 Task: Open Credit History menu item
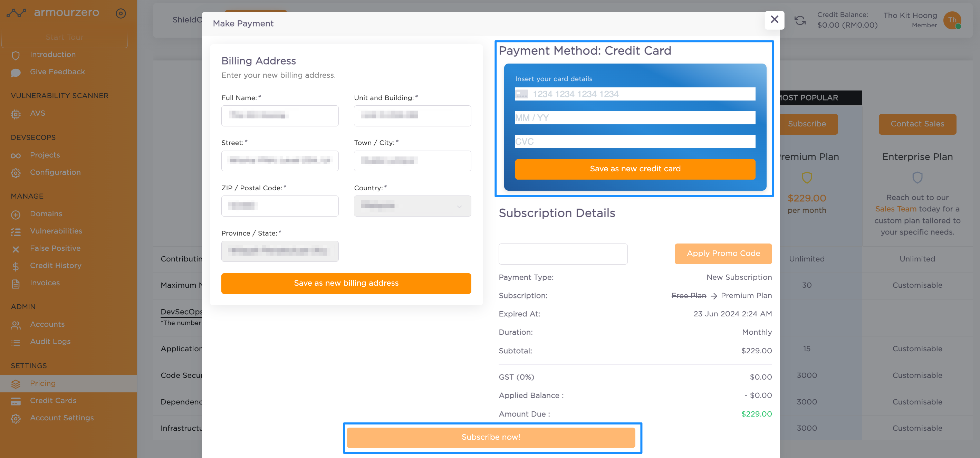56,266
